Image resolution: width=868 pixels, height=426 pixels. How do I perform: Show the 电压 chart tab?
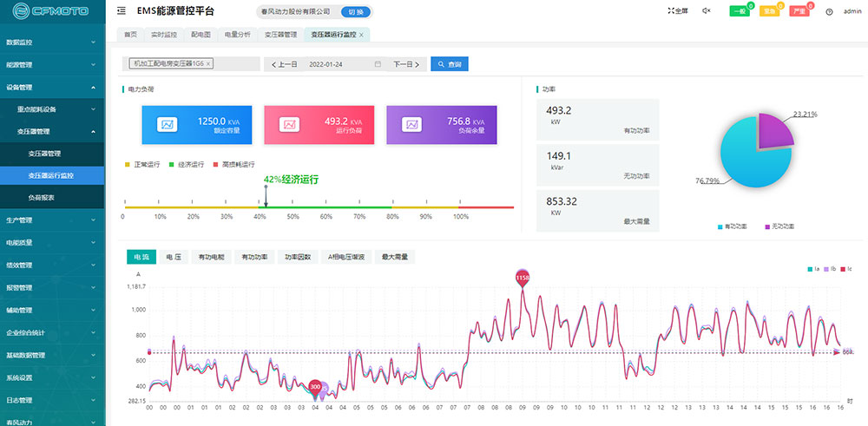pos(174,257)
